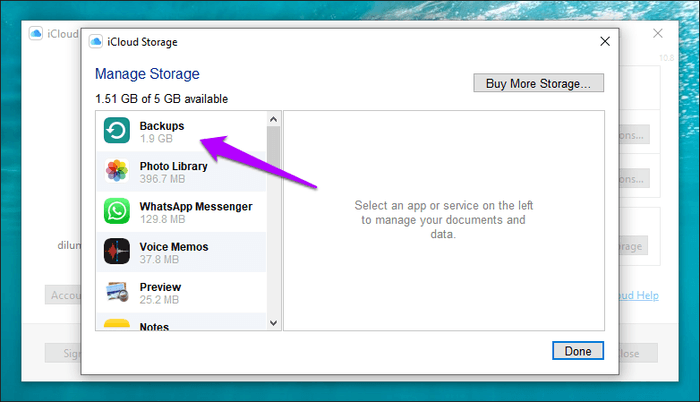700x402 pixels.
Task: Click the Done button
Action: tap(578, 351)
